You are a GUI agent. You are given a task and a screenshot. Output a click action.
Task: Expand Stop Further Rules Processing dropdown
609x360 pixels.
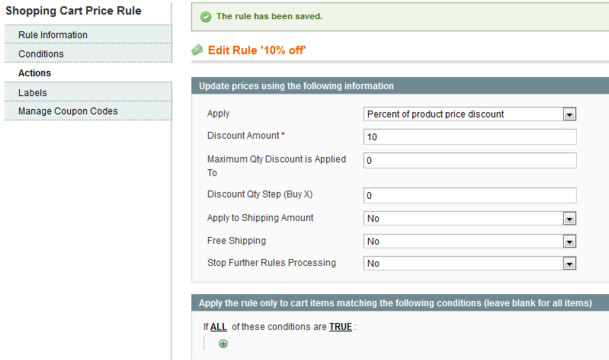(x=470, y=263)
